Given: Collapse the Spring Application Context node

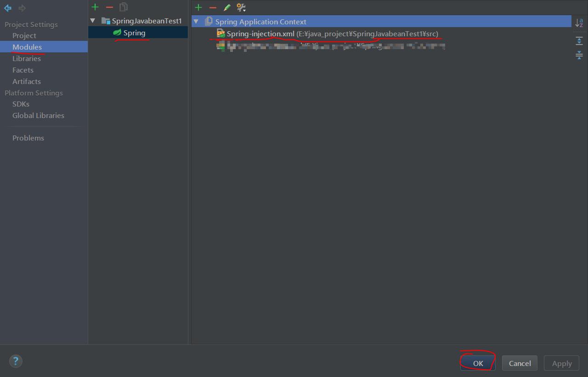Looking at the screenshot, I should (196, 22).
